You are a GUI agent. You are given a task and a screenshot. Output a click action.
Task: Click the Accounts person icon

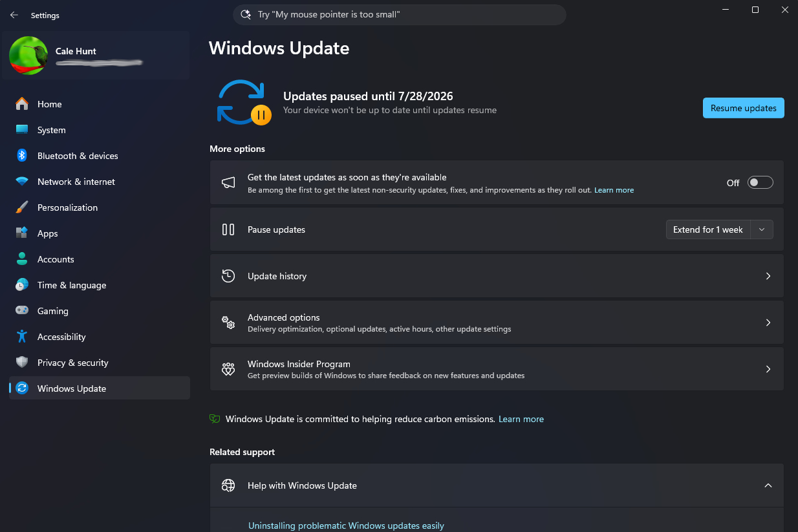22,259
